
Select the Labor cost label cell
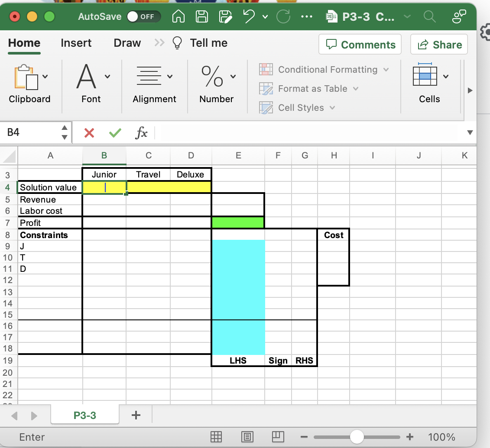pyautogui.click(x=50, y=211)
